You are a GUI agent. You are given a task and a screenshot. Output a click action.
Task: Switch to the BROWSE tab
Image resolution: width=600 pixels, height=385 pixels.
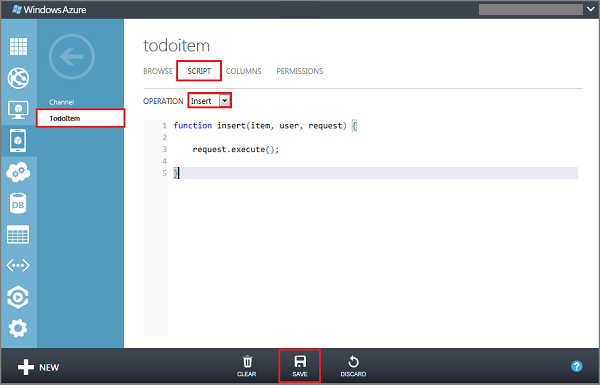pos(158,71)
